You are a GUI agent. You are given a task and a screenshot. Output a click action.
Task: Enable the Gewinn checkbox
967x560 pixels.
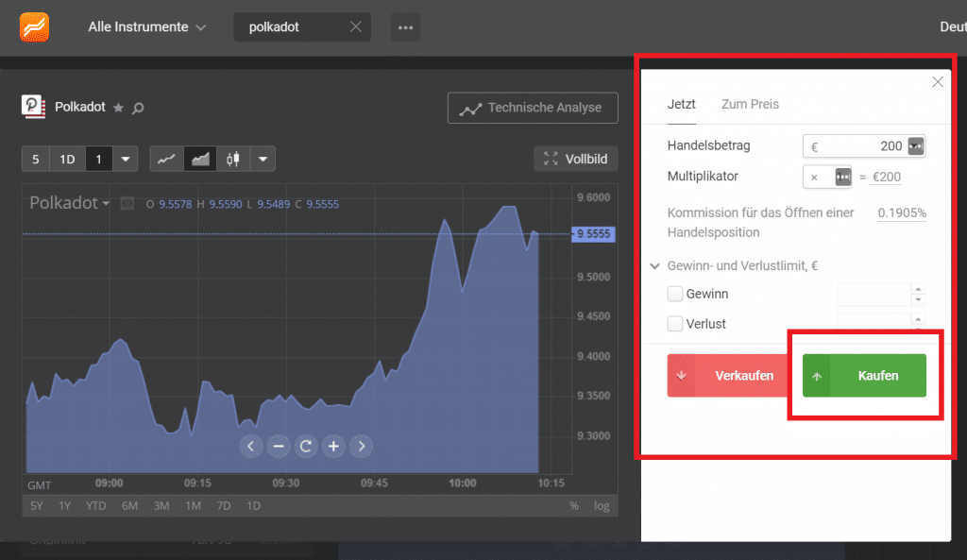pyautogui.click(x=674, y=294)
